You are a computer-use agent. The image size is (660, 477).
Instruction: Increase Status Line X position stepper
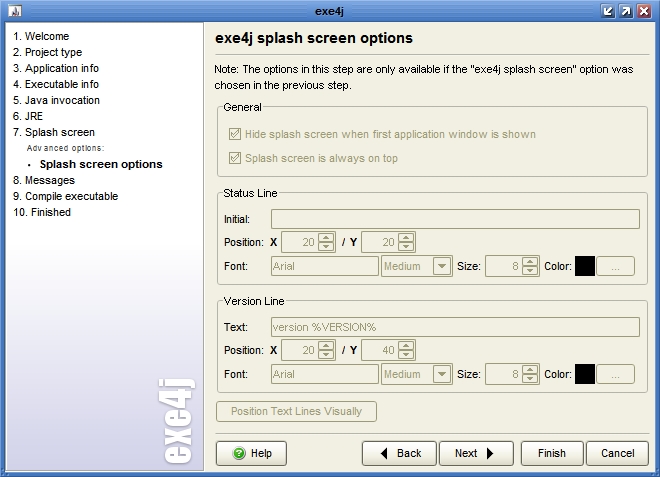click(326, 238)
